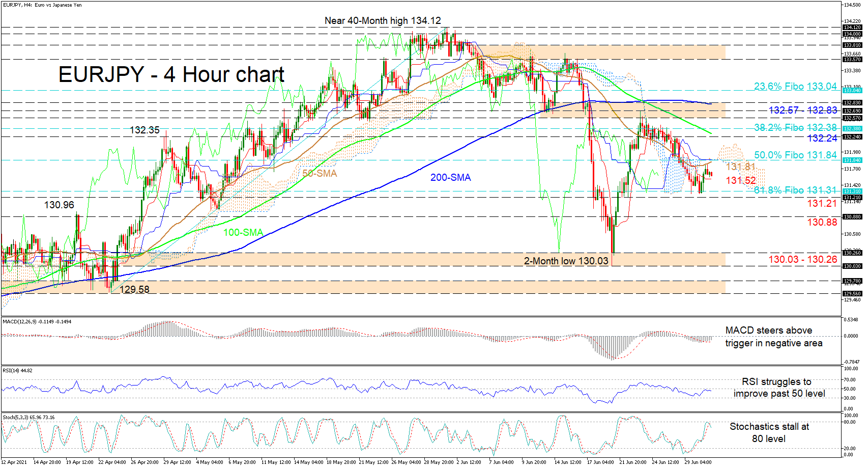The height and width of the screenshot is (468, 868).
Task: Click the 'Near 40-Month high 134.12' annotation
Action: (x=383, y=21)
